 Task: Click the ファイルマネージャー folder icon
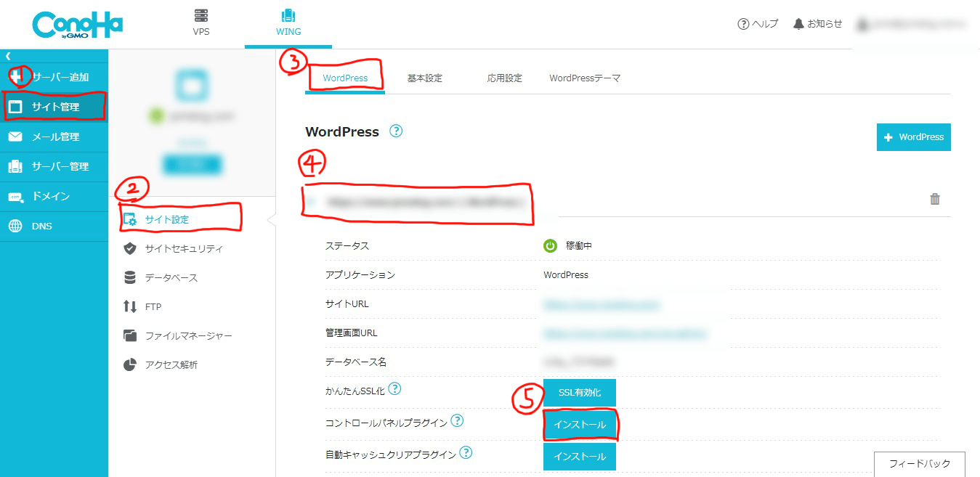coord(130,335)
